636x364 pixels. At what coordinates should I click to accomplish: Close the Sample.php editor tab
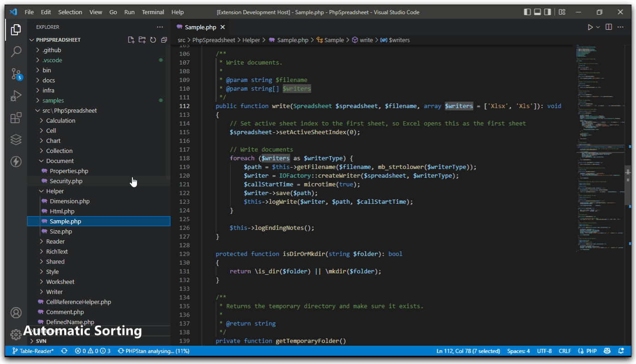[223, 27]
